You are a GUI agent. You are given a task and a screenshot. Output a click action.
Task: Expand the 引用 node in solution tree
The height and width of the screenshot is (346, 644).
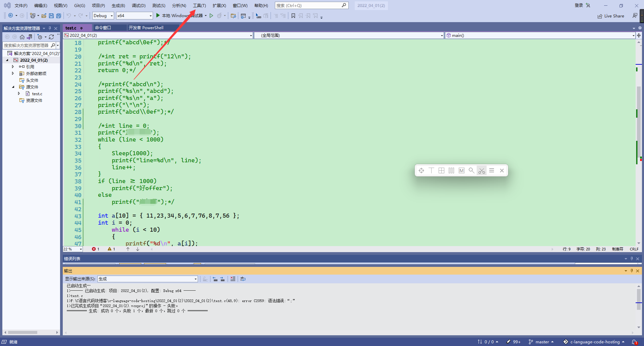click(x=13, y=67)
